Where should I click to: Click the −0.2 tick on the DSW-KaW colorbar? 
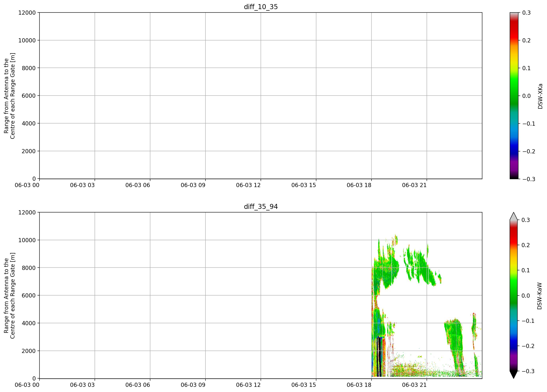tap(528, 346)
